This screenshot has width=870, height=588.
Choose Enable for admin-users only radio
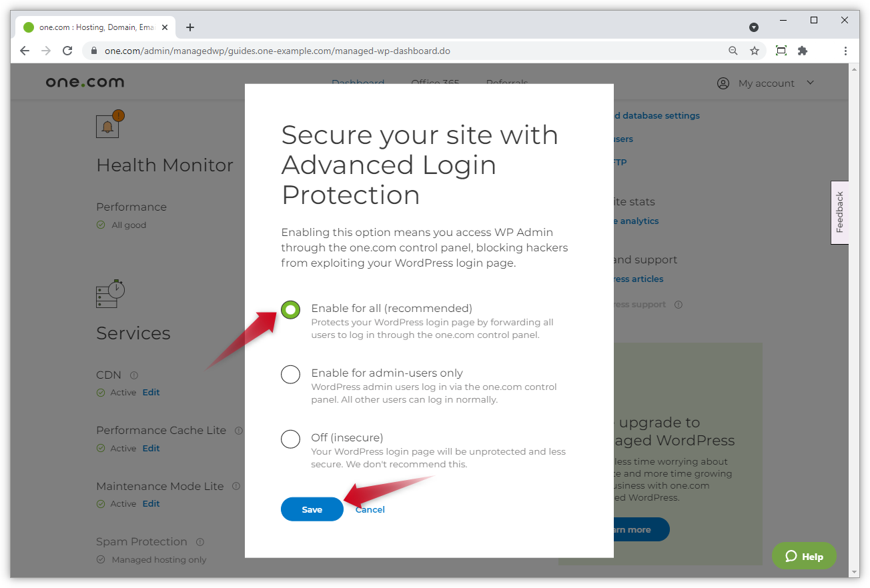coord(290,375)
